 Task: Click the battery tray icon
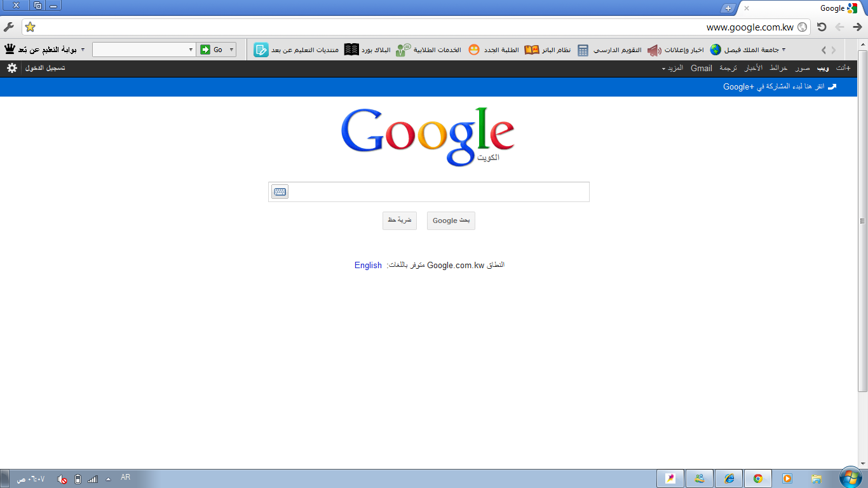(x=78, y=479)
